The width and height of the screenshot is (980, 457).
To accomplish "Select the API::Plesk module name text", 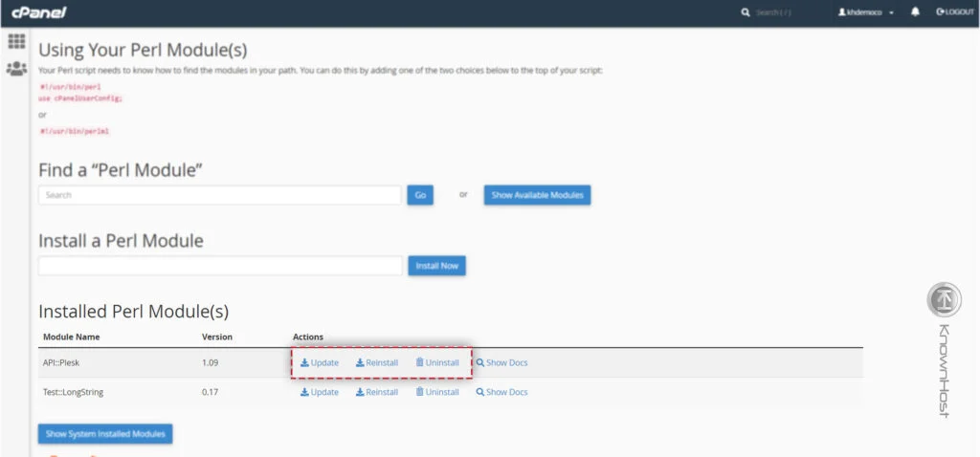I will click(x=60, y=362).
